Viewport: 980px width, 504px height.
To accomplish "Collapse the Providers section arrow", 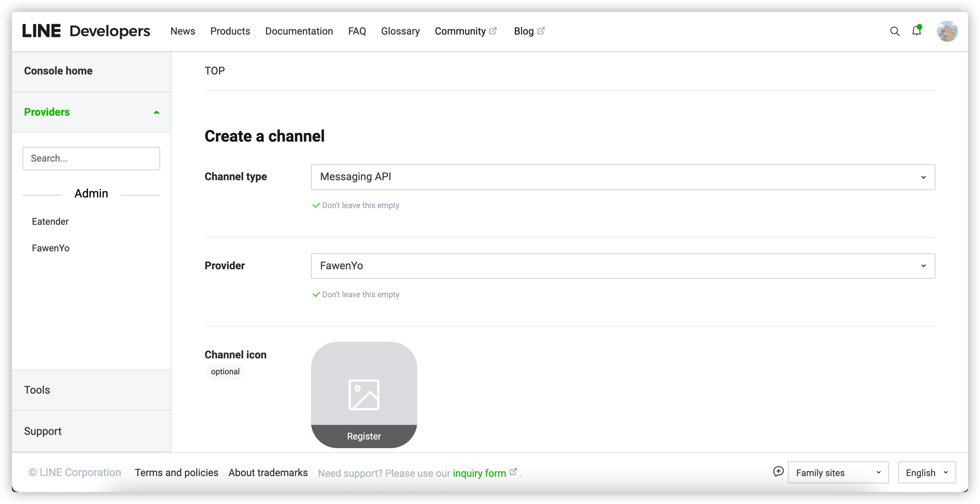I will point(156,112).
